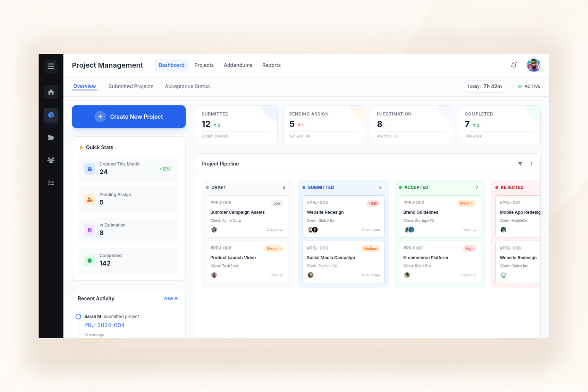Click the Today 7h 42m time pill
Image resolution: width=588 pixels, height=392 pixels.
coord(485,86)
